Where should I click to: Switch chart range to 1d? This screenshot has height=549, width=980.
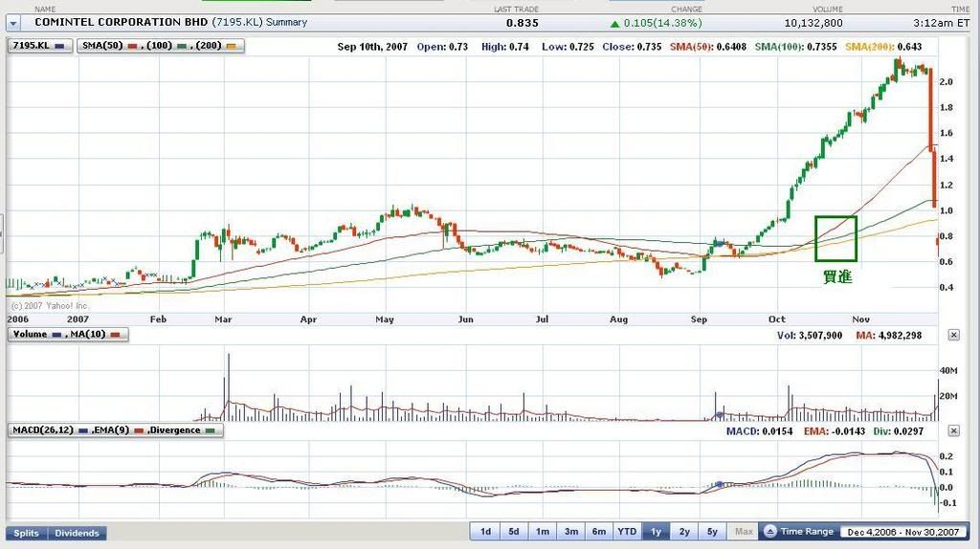coord(485,532)
